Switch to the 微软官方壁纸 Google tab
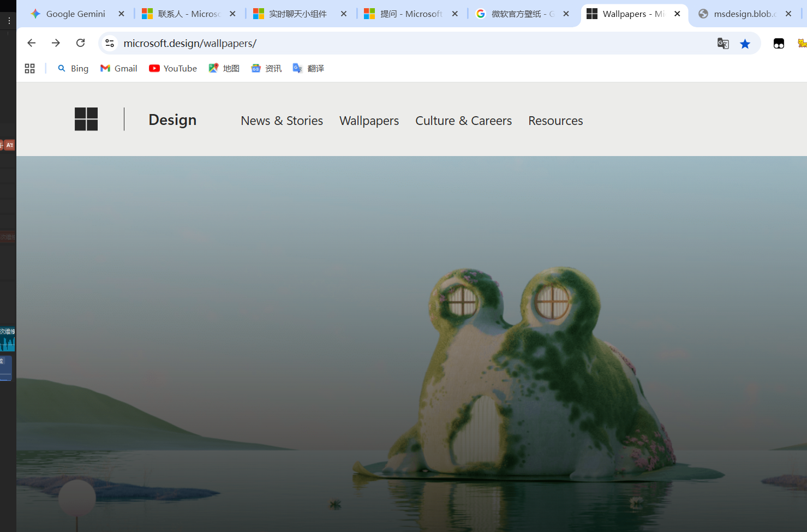807x532 pixels. click(523, 14)
